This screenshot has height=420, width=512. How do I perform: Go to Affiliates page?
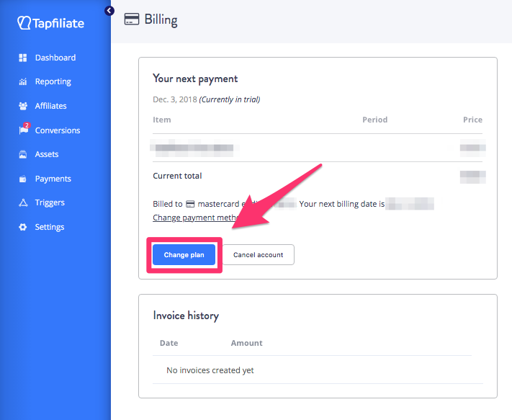coord(50,106)
